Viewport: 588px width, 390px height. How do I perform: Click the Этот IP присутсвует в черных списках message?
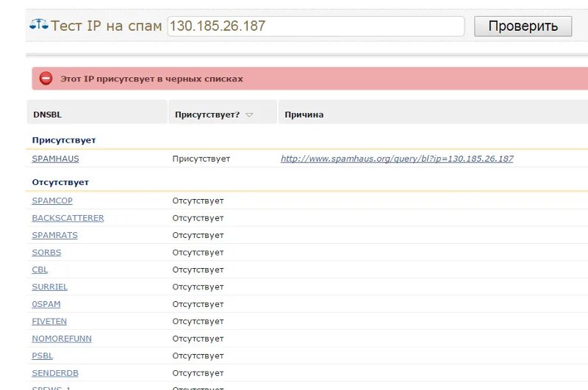coord(152,79)
